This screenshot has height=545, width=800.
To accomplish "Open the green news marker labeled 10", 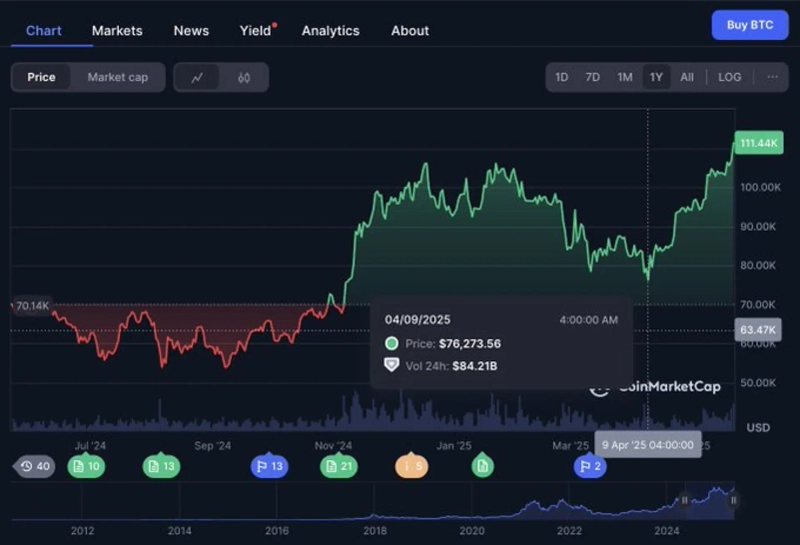I will (85, 466).
